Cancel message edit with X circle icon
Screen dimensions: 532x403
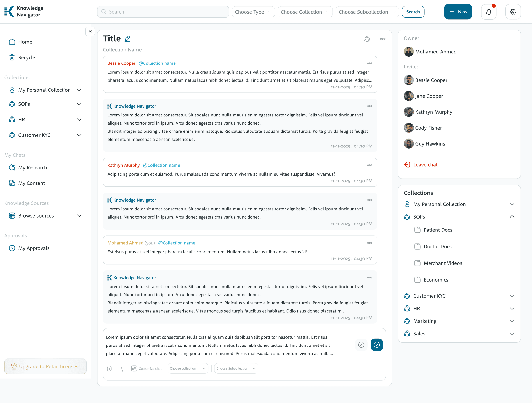[361, 345]
